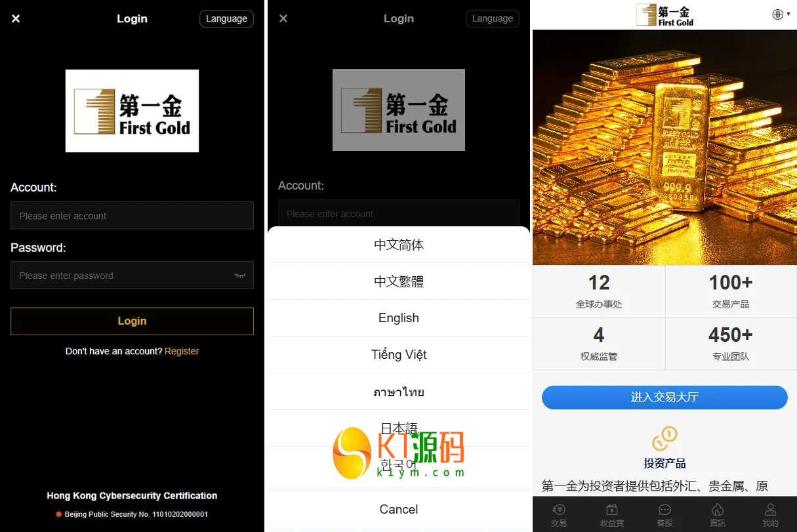Click First Gold header logo on home page
This screenshot has width=797, height=532.
click(664, 15)
